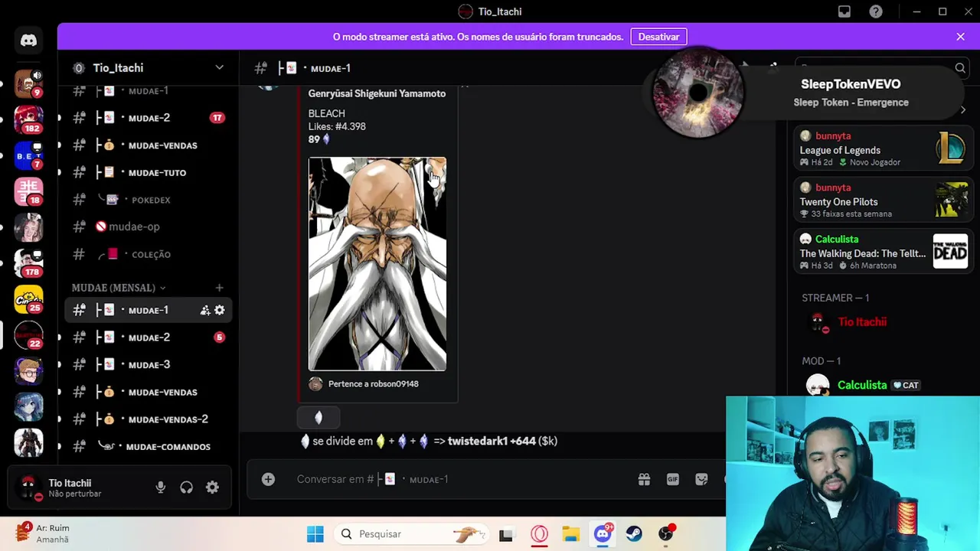The height and width of the screenshot is (551, 980).
Task: Open Calculista The Walking Dead activity card
Action: pyautogui.click(x=883, y=253)
